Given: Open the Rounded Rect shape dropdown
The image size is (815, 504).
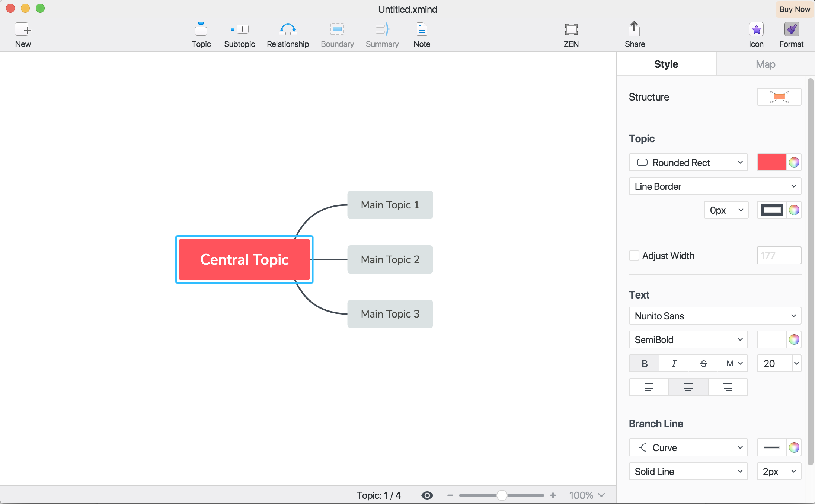Looking at the screenshot, I should (688, 163).
